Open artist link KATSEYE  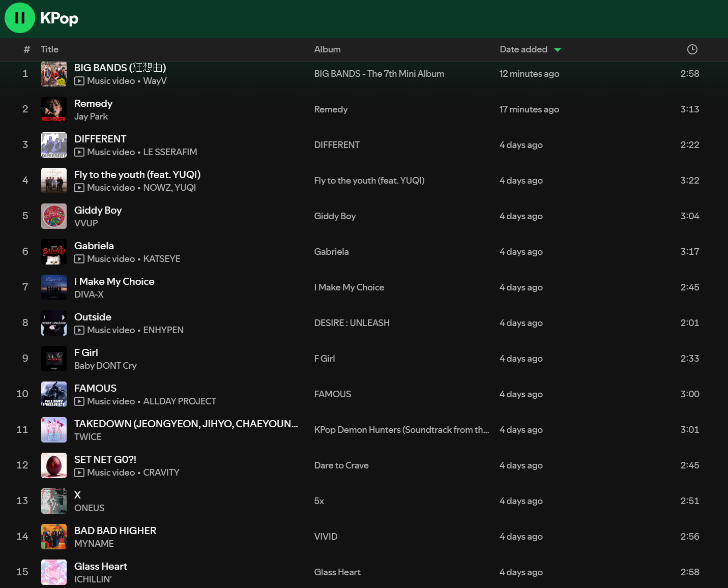pyautogui.click(x=162, y=259)
